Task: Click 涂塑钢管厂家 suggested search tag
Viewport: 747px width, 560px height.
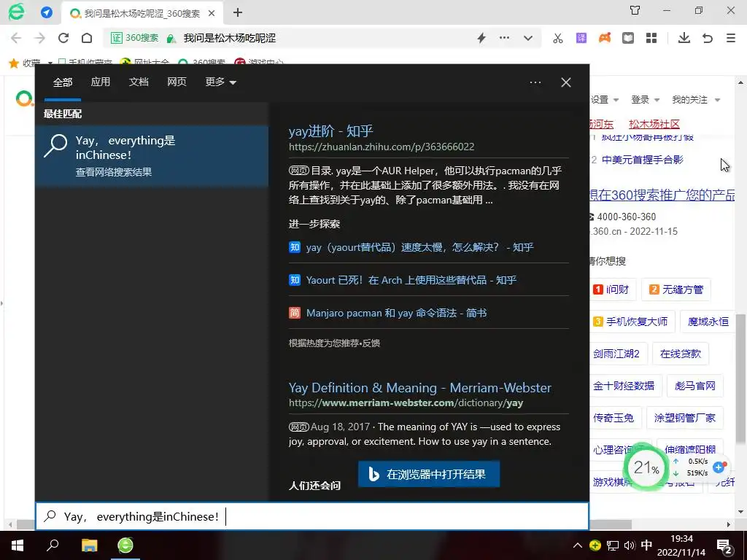Action: click(x=684, y=418)
